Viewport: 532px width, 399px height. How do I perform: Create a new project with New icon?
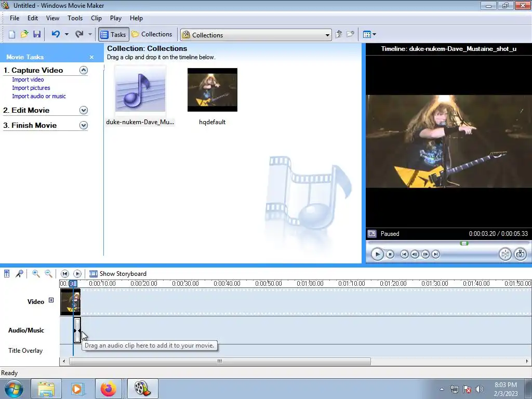tap(12, 34)
